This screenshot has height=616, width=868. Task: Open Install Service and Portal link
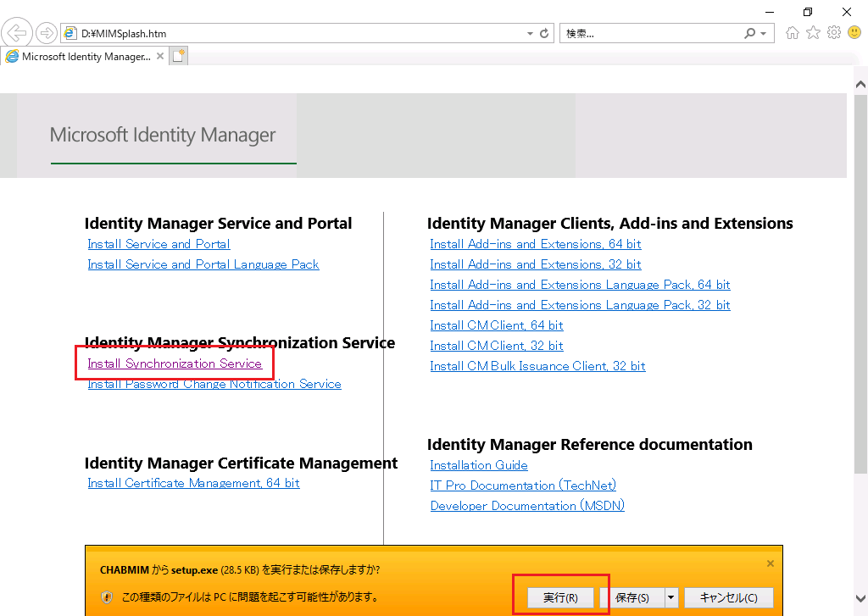(x=159, y=244)
